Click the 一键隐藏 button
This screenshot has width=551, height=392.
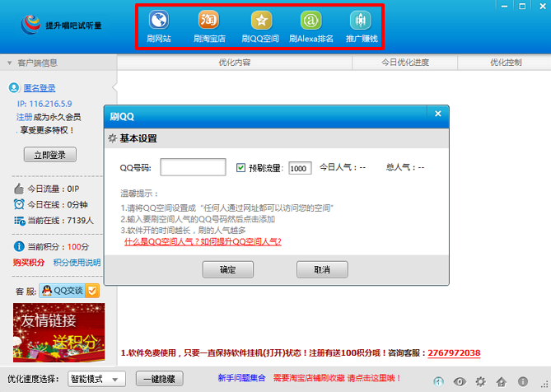[x=160, y=379]
